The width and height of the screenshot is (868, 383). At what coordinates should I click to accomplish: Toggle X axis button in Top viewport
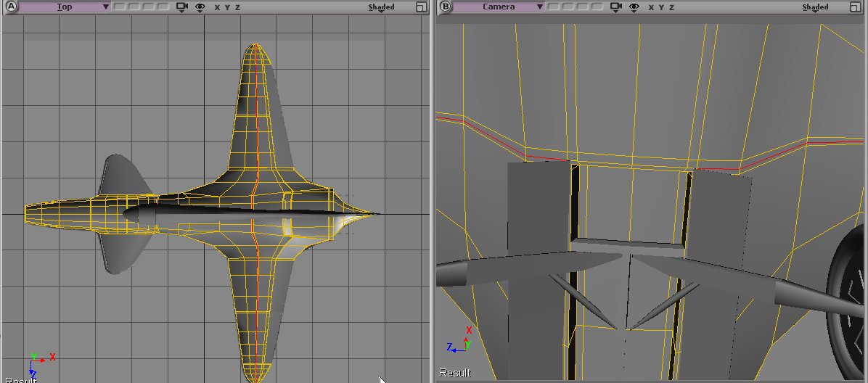pos(217,7)
